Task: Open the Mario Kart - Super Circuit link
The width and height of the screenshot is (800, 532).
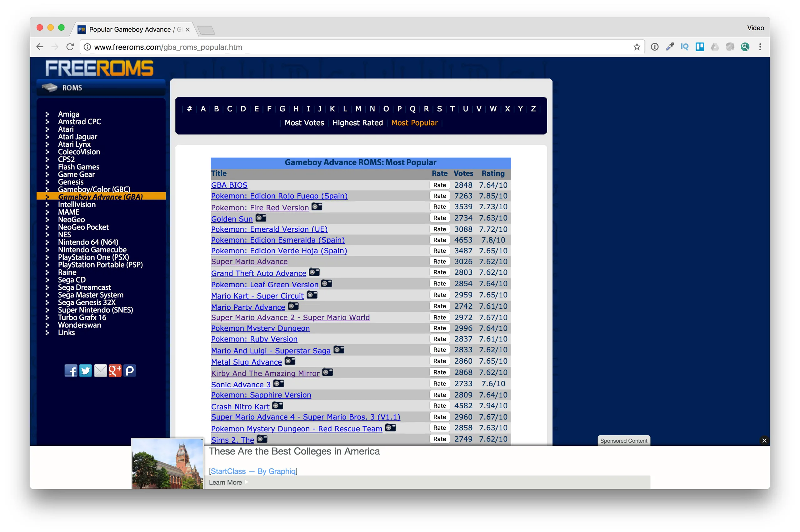Action: coord(257,296)
